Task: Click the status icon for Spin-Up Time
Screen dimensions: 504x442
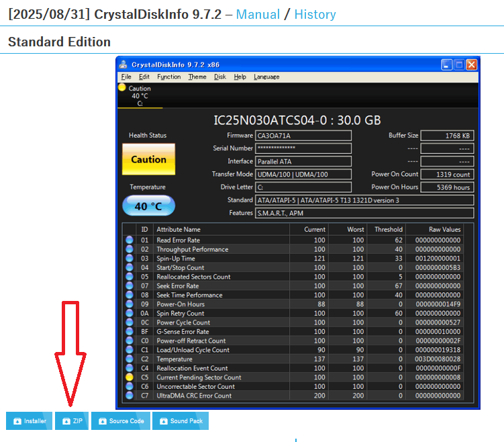Action: point(130,258)
